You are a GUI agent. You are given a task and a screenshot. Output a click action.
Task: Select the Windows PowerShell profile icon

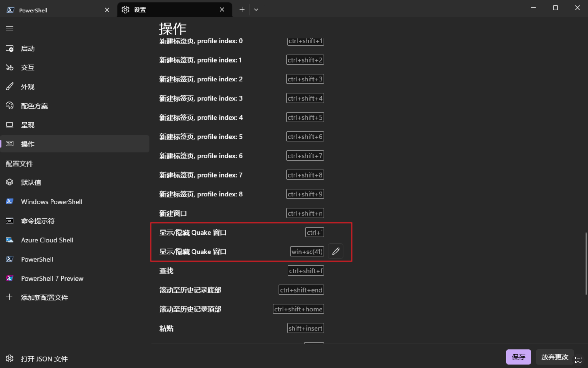pos(10,201)
